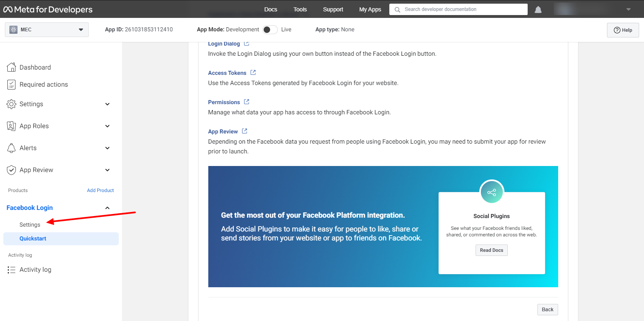
Task: Open Settings under Facebook Login
Action: (x=30, y=225)
